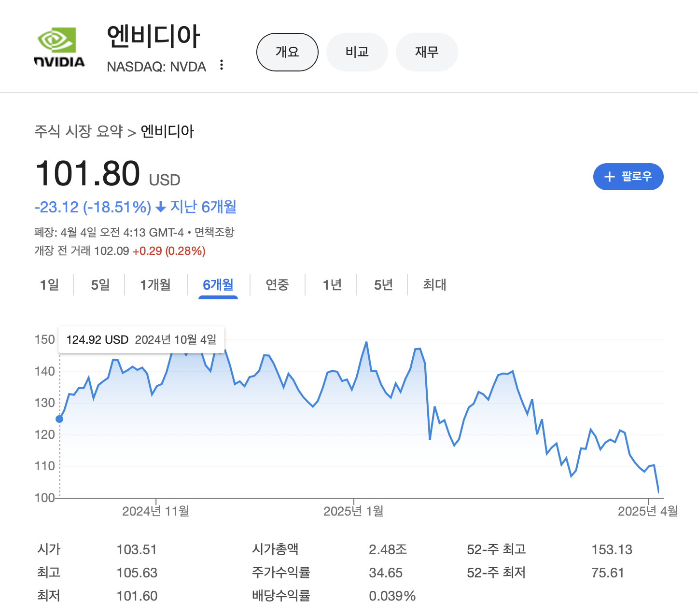
Task: Click the 배당수익률 label
Action: (281, 596)
